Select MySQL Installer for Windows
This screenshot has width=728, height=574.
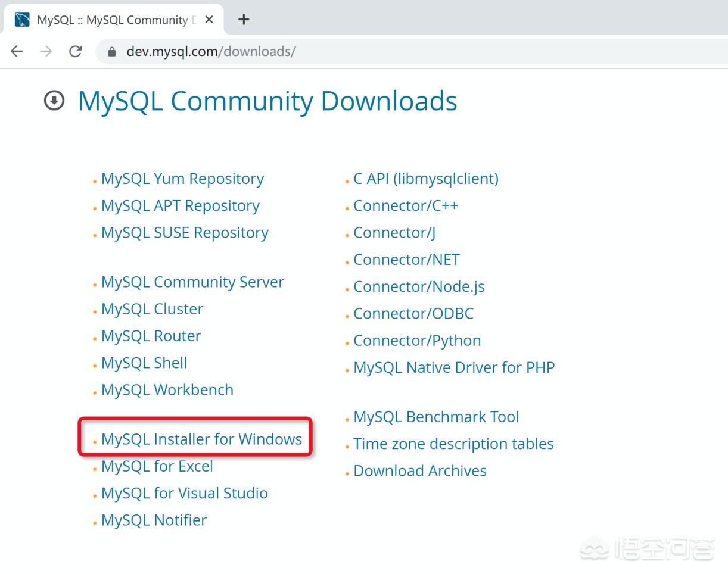[201, 439]
